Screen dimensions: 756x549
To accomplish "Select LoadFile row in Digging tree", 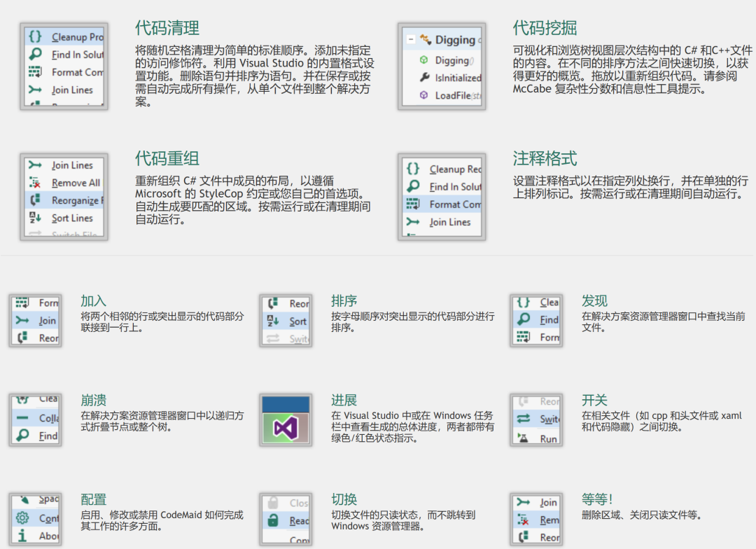I will point(442,95).
